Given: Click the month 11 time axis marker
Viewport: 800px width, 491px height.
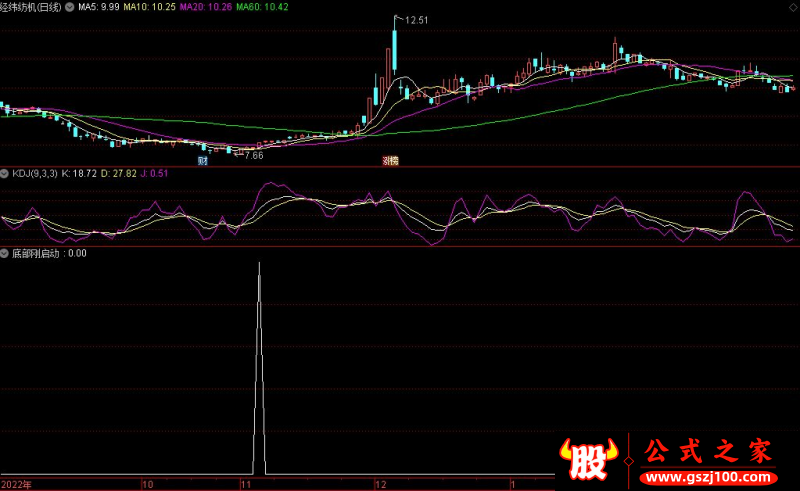Looking at the screenshot, I should point(246,484).
